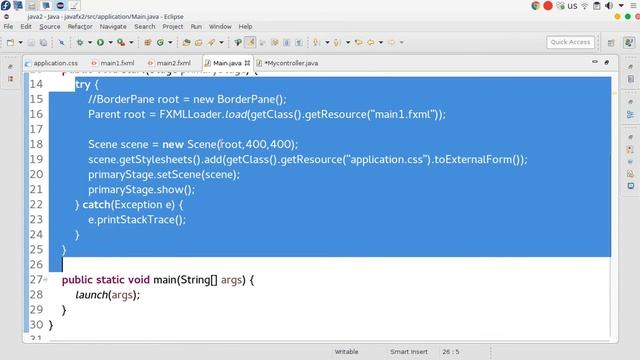
Task: Open the File menu
Action: tap(8, 27)
